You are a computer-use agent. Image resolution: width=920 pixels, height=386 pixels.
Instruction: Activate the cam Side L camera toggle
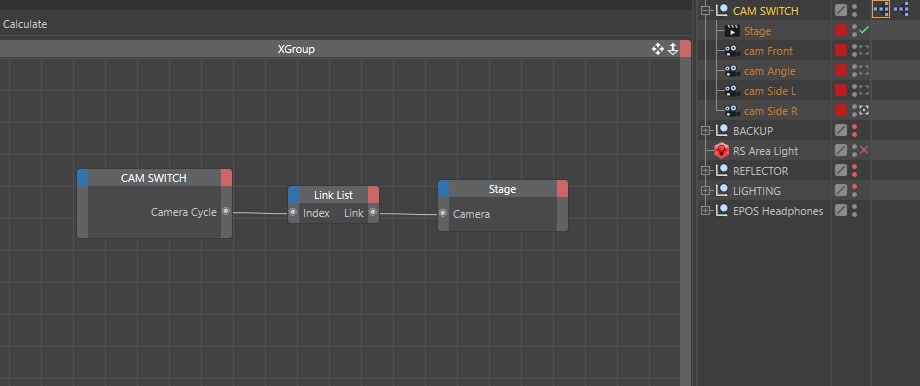(x=864, y=91)
